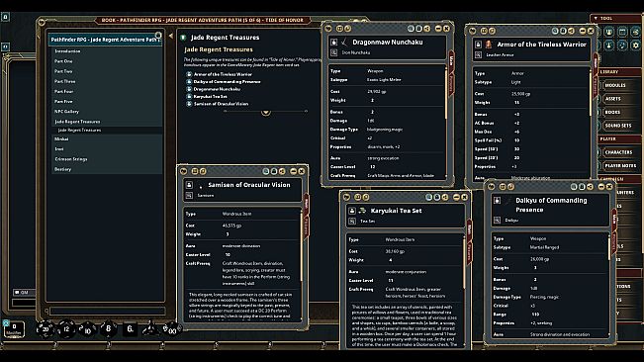Collapse the book index panel arrow
This screenshot has width=644, height=362.
(171, 37)
